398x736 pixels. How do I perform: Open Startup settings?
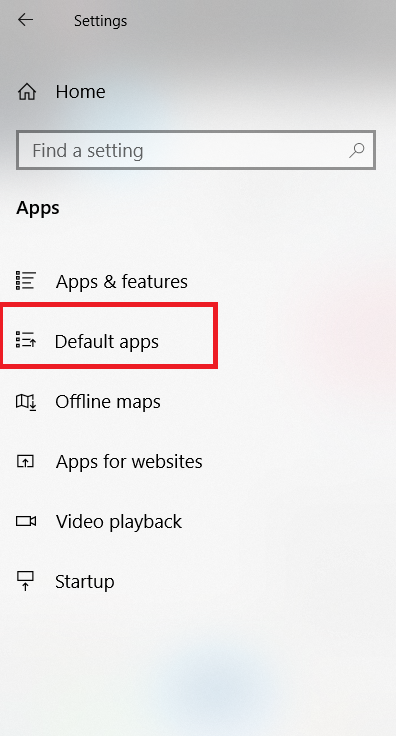85,582
